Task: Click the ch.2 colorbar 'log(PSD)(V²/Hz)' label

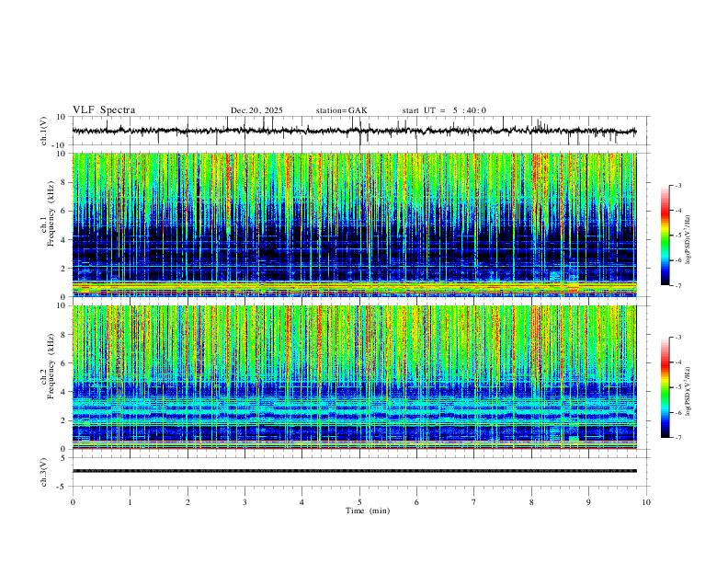Action: 688,391
